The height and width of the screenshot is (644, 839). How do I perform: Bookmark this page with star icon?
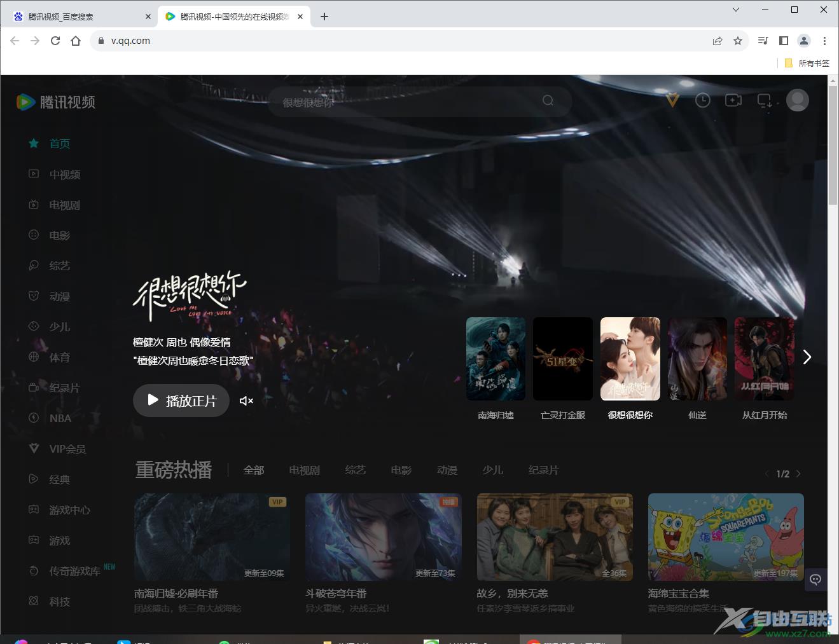click(738, 41)
